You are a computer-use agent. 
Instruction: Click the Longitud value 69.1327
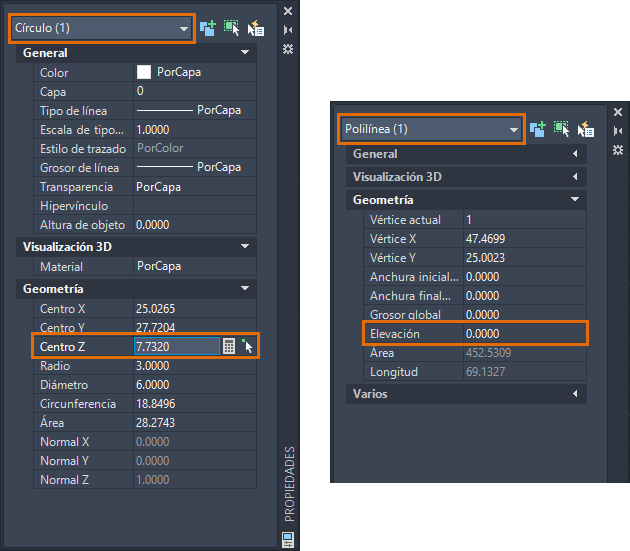point(525,371)
